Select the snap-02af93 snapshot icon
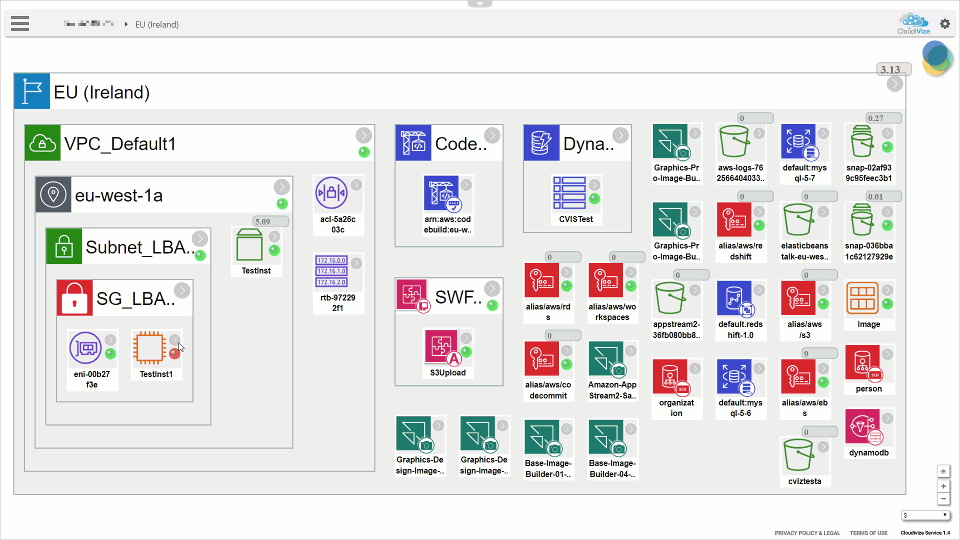The height and width of the screenshot is (540, 960). [x=862, y=141]
